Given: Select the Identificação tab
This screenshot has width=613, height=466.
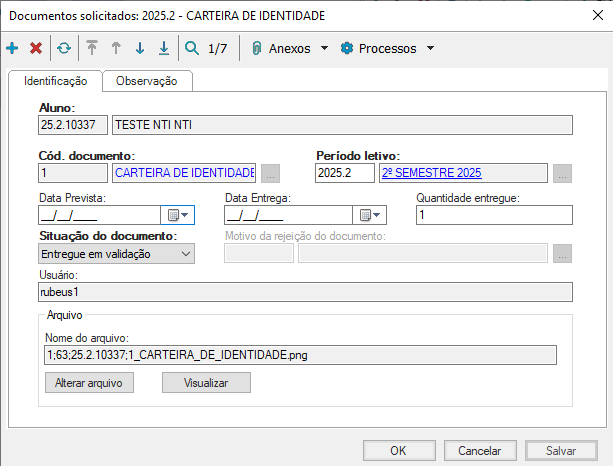Looking at the screenshot, I should coord(55,81).
